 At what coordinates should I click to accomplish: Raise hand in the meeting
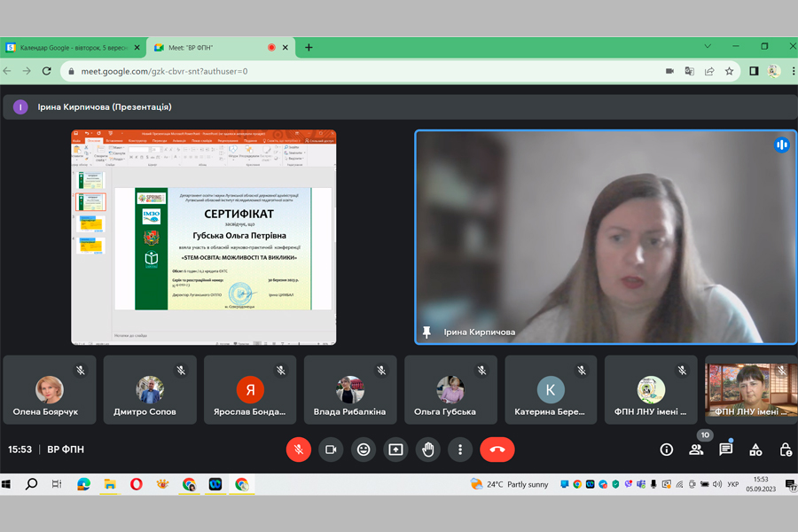click(x=428, y=450)
